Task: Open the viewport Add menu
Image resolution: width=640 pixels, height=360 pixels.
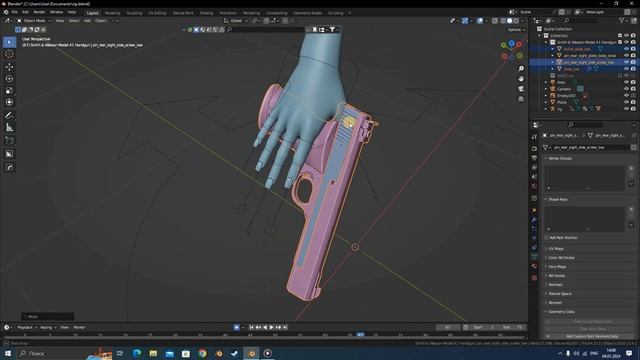Action: point(87,20)
